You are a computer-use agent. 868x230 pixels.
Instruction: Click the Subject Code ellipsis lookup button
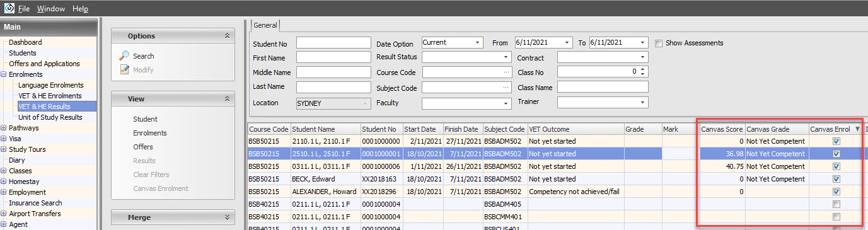pos(506,88)
